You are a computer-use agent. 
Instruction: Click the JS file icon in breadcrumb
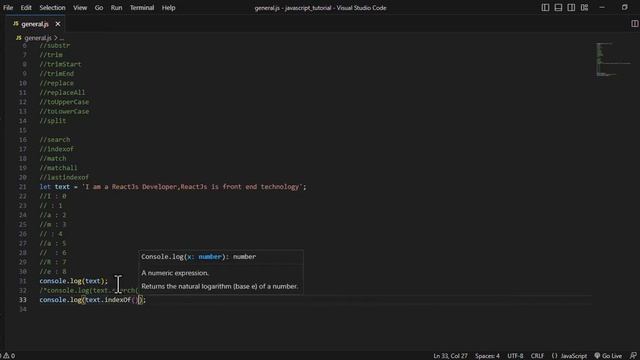18,38
